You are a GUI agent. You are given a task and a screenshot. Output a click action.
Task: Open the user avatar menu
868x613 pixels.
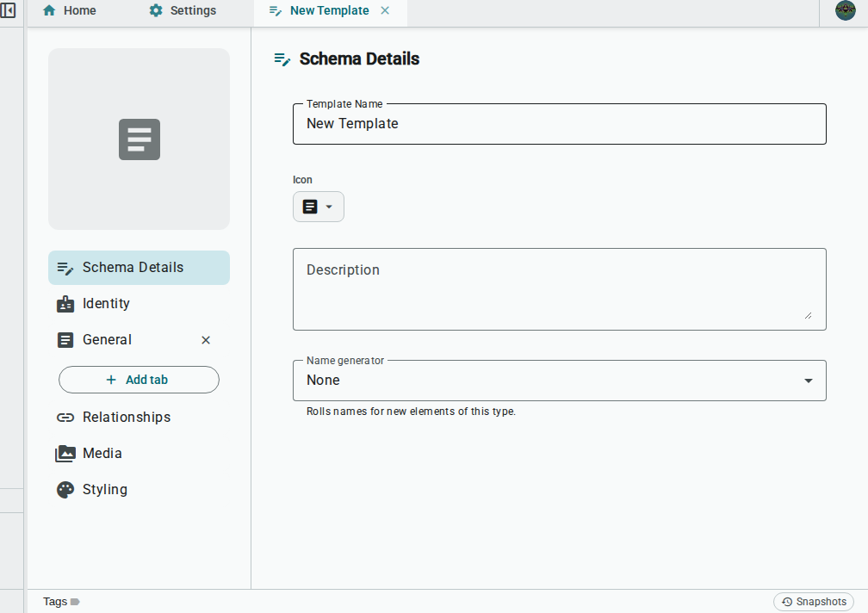[846, 10]
